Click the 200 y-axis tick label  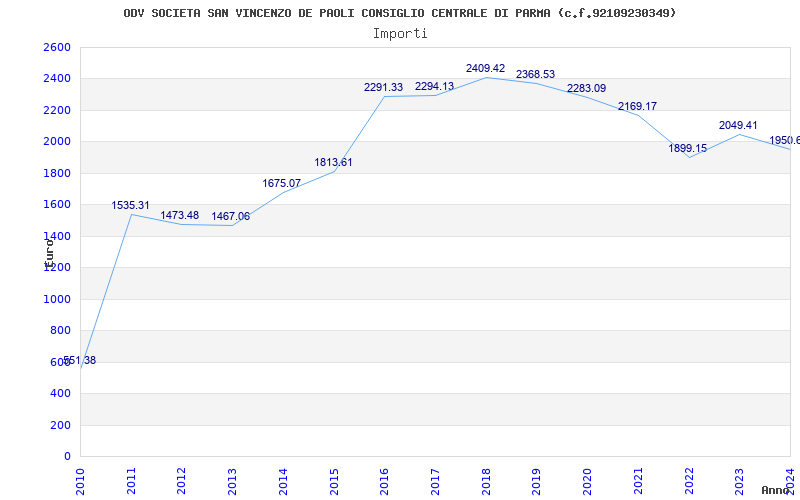61,426
